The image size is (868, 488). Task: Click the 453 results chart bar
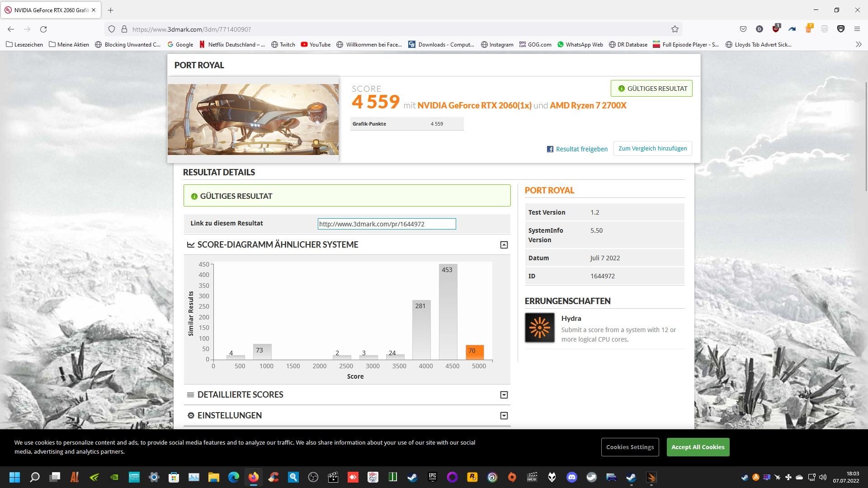click(x=448, y=312)
